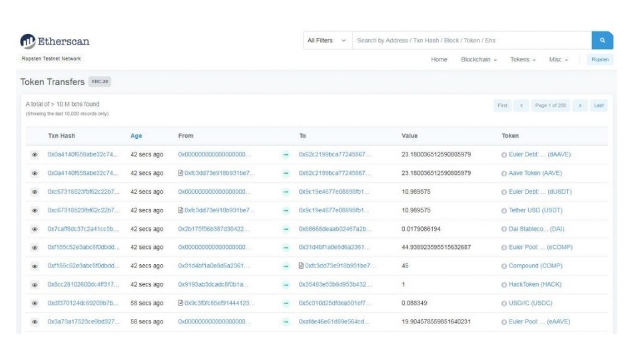Image resolution: width=634 pixels, height=364 pixels.
Task: Click the Etherscan logo
Action: tap(55, 41)
